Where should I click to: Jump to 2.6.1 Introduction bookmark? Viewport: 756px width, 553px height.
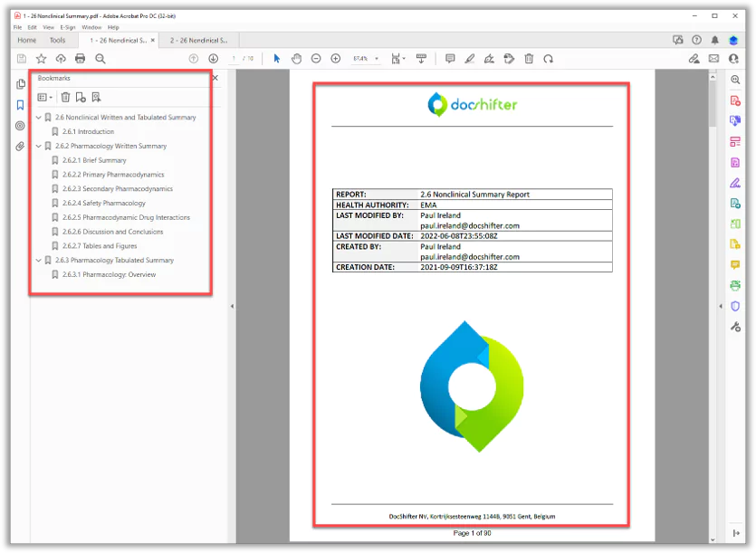click(x=88, y=131)
